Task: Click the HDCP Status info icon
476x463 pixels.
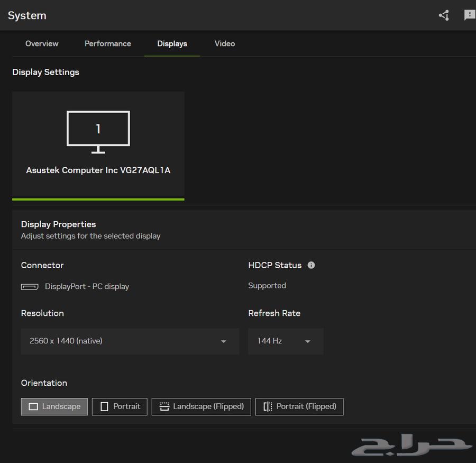Action: (x=311, y=265)
